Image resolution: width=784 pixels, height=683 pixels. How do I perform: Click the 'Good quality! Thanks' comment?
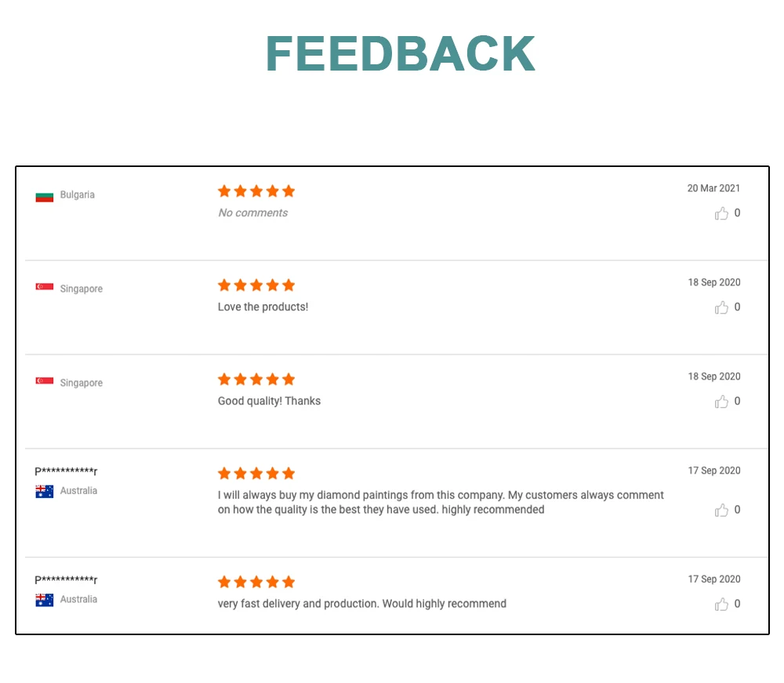269,401
